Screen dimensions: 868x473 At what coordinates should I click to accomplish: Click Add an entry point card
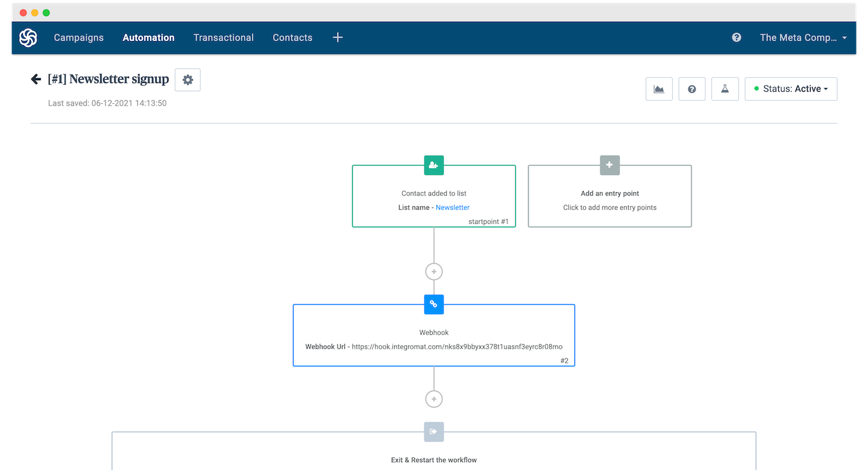click(x=610, y=196)
